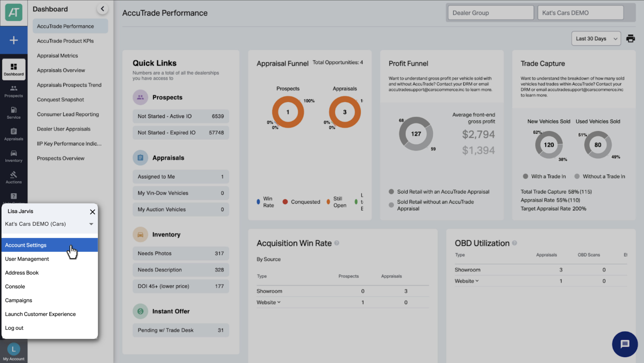Image resolution: width=644 pixels, height=363 pixels.
Task: Toggle With a Trade In legend
Action: pos(544,176)
